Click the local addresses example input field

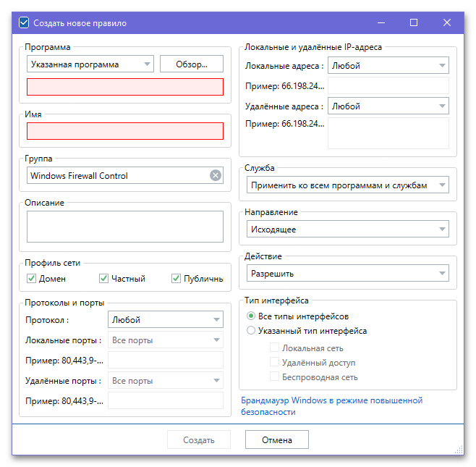click(x=388, y=85)
